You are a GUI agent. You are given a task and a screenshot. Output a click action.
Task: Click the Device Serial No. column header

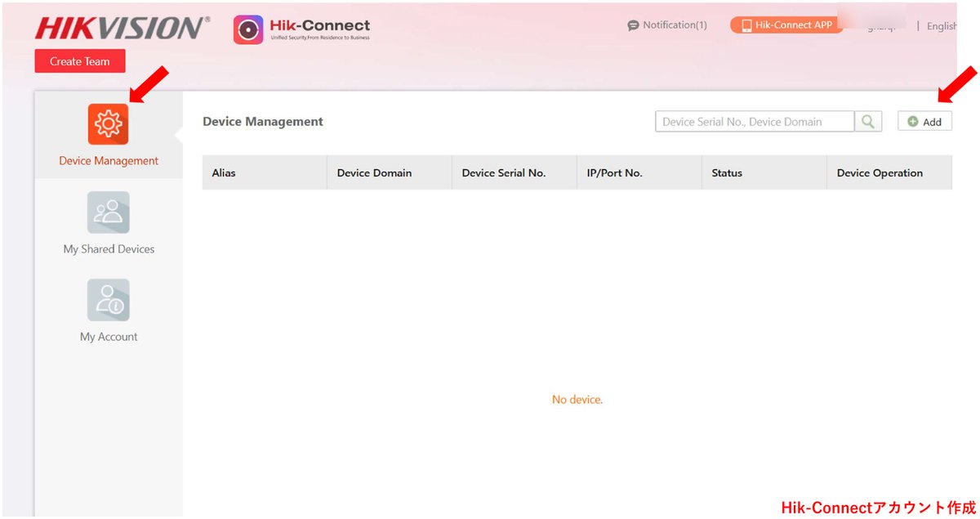coord(514,172)
